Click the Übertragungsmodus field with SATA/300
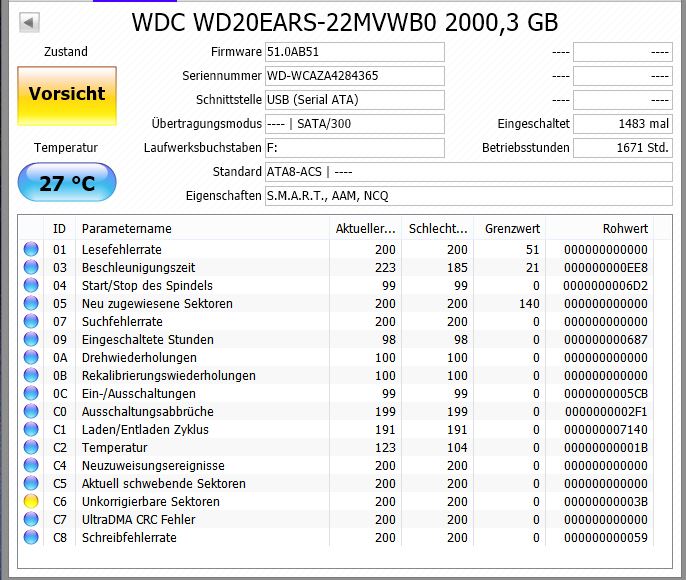The height and width of the screenshot is (580, 686). [355, 124]
